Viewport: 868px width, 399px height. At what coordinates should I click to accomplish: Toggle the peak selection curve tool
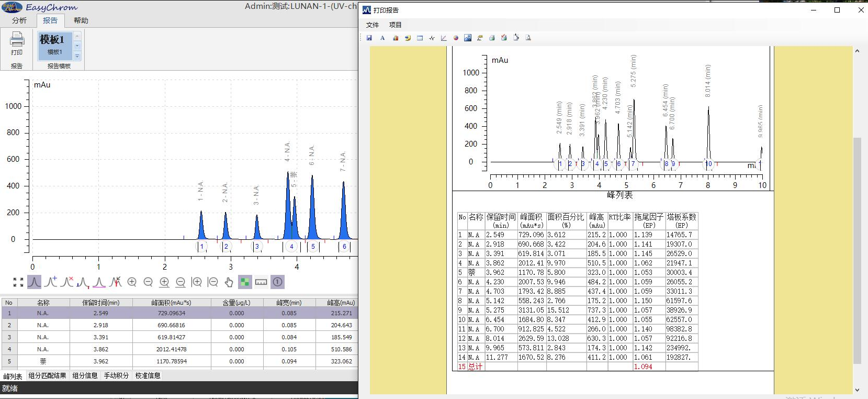[35, 282]
